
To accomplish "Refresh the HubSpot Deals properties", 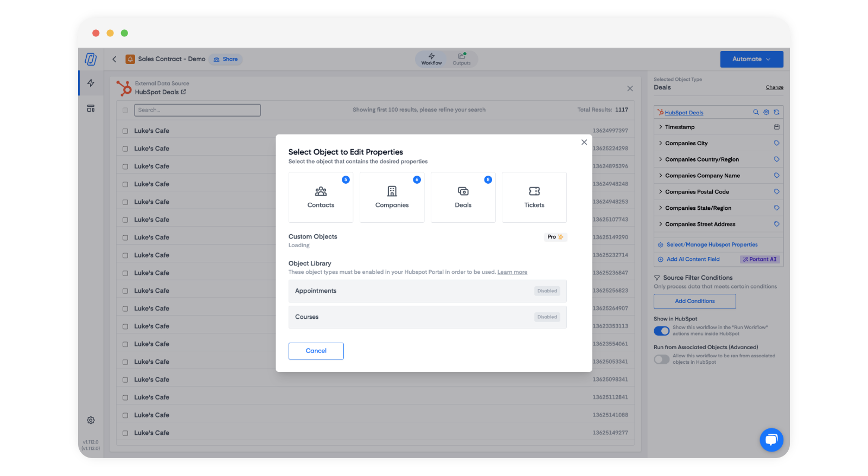I will tap(776, 112).
